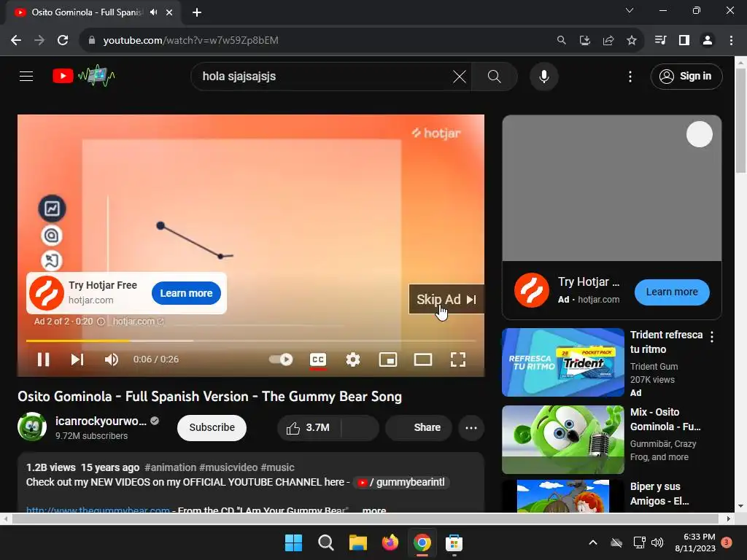747x560 pixels.
Task: Open options menu for Trident ad
Action: point(712,337)
